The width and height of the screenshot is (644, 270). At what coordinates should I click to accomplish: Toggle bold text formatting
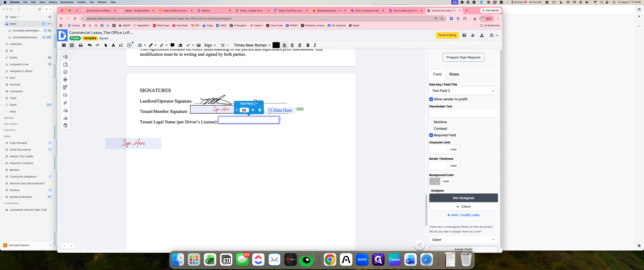pos(308,45)
